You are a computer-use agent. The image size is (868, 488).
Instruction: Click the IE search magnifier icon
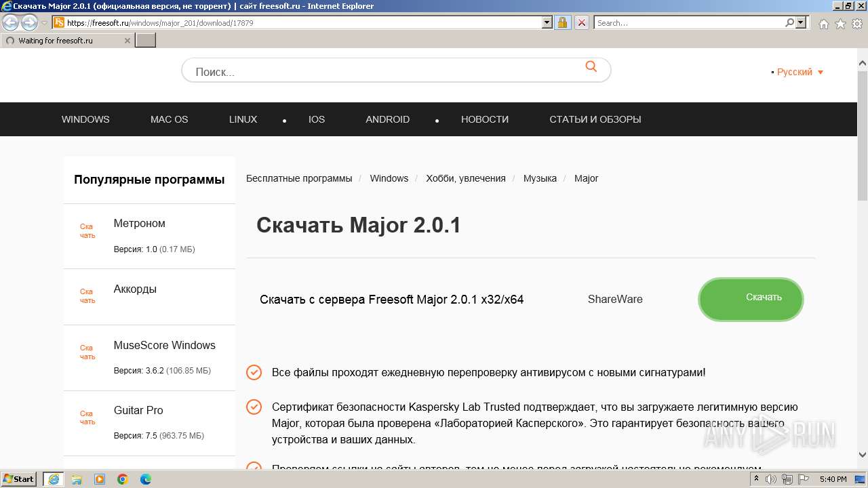click(789, 22)
